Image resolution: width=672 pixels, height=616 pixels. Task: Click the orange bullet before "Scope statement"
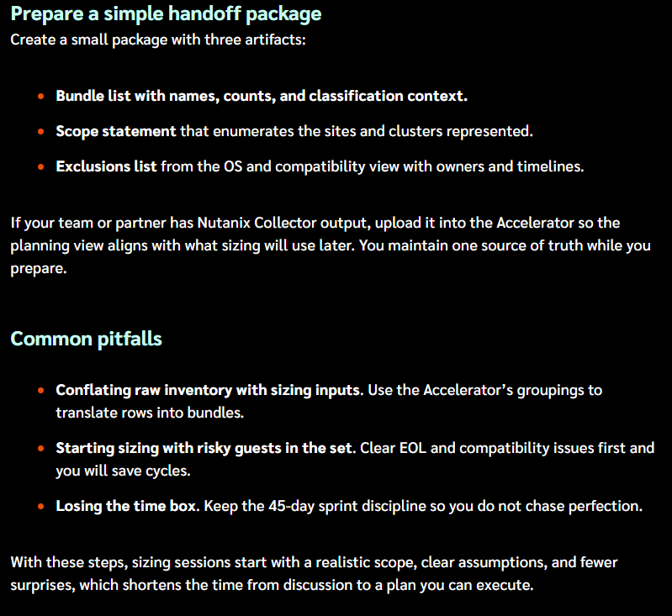pos(41,132)
